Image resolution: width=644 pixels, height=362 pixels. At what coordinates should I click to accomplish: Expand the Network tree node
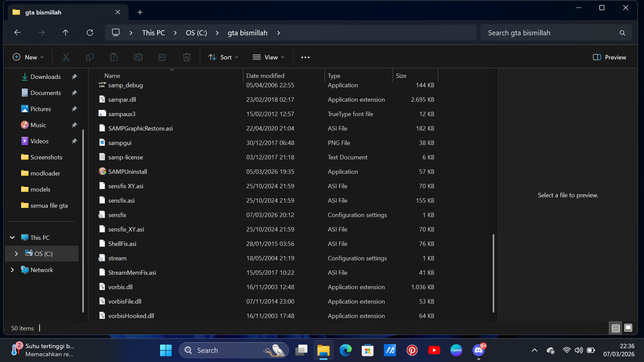13,270
